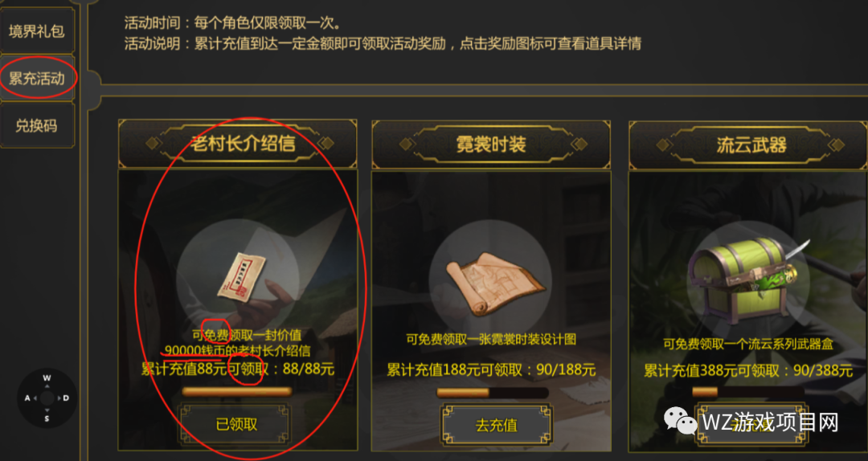Switch to the 兑换码 tab
Viewport: 868px width, 461px height.
pyautogui.click(x=36, y=125)
